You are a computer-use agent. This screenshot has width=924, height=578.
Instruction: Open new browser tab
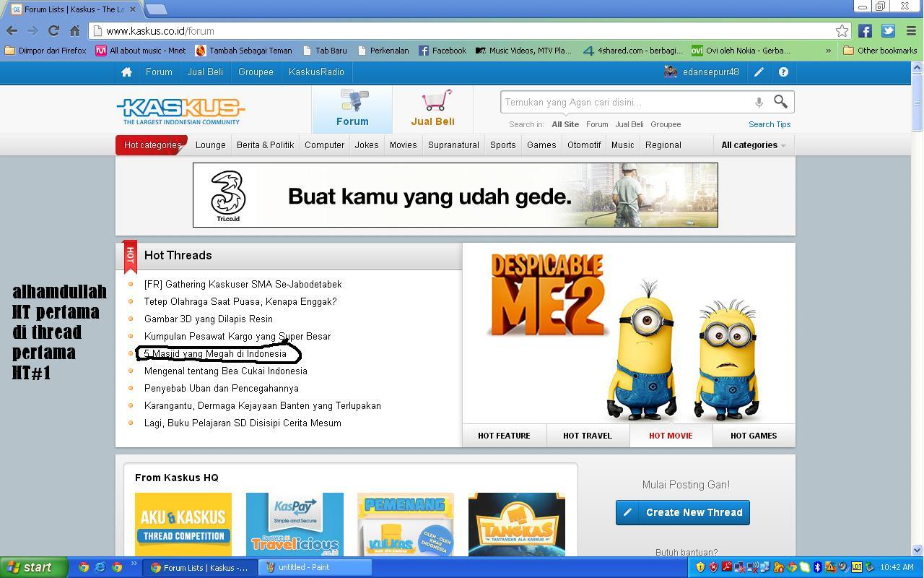tap(156, 9)
